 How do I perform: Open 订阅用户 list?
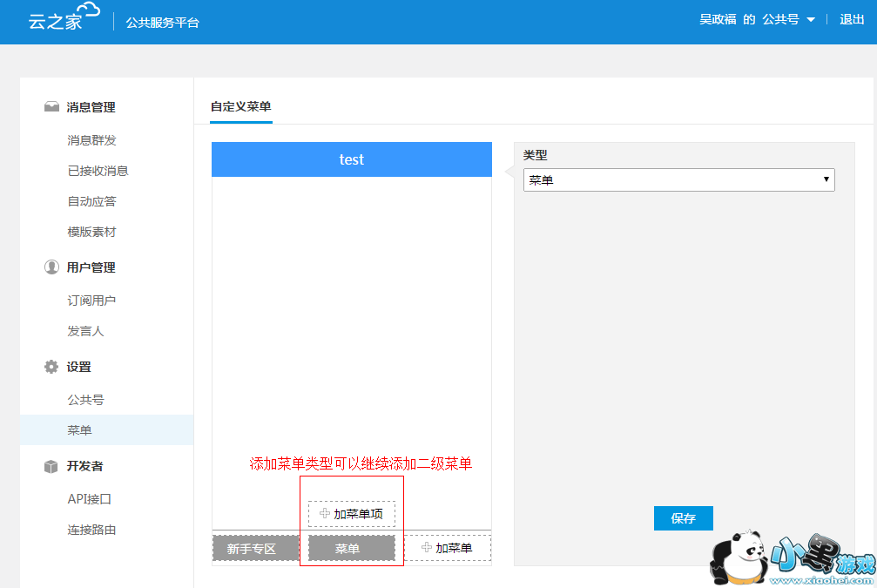coord(91,301)
